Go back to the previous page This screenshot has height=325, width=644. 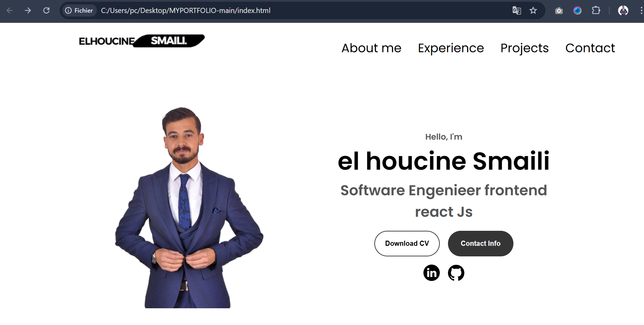(x=10, y=11)
